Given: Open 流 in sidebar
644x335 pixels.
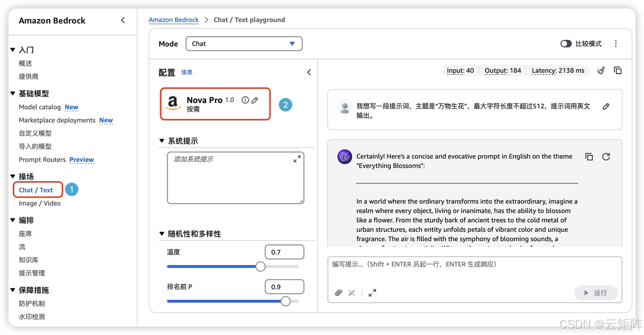Looking at the screenshot, I should click(22, 247).
